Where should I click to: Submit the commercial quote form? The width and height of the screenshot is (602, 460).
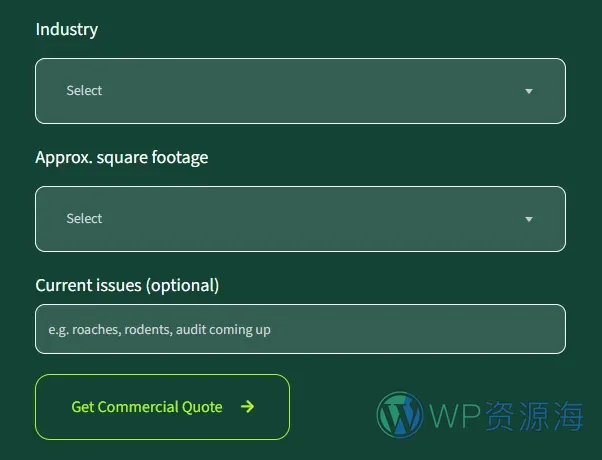coord(162,407)
